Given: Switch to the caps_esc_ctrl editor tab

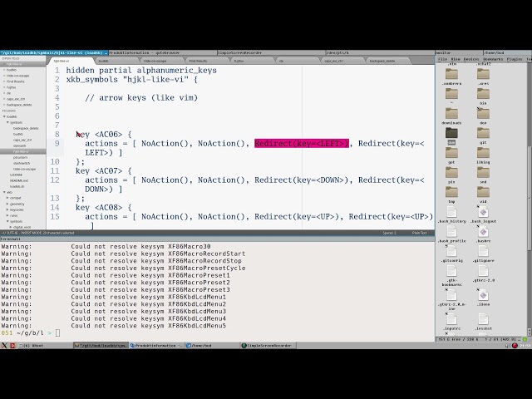Looking at the screenshot, I should (342, 61).
